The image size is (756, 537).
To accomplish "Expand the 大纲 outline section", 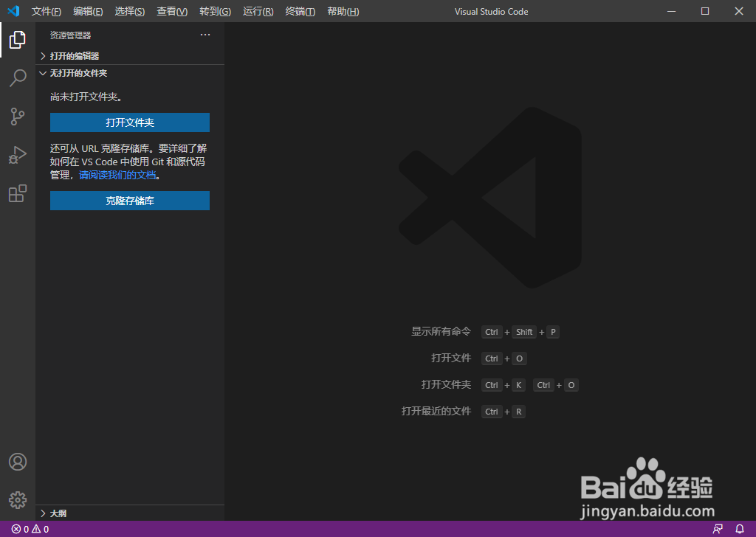I will click(130, 513).
